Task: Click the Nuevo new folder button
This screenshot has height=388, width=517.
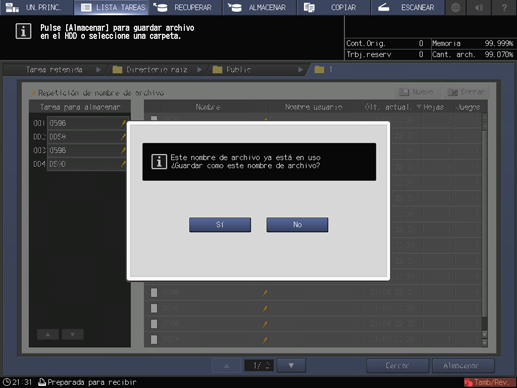Action: point(417,92)
